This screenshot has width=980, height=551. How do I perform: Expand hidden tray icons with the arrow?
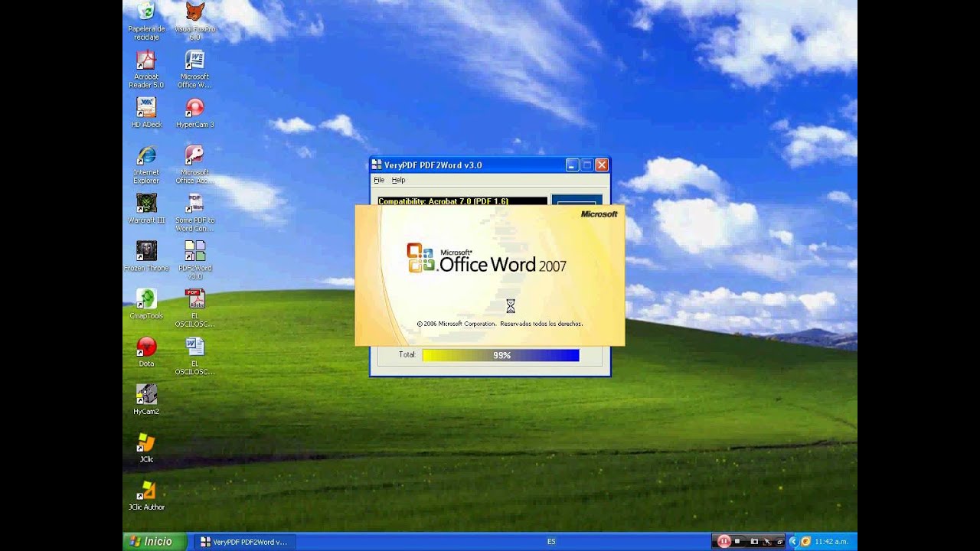tap(793, 541)
